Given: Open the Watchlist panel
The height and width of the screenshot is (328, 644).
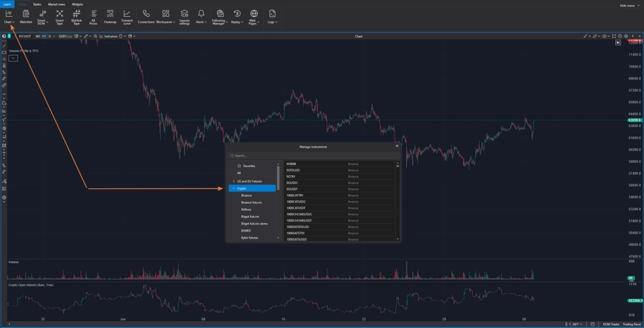Looking at the screenshot, I should click(x=26, y=17).
